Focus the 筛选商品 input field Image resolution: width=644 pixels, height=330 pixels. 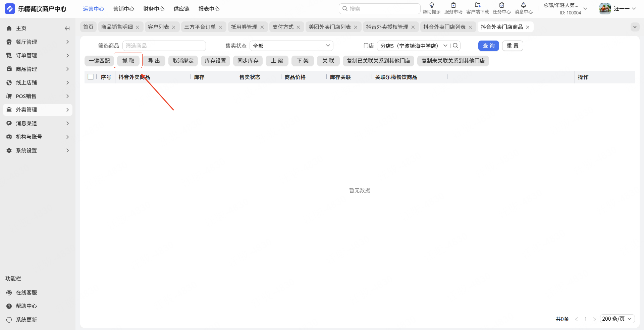(x=164, y=46)
